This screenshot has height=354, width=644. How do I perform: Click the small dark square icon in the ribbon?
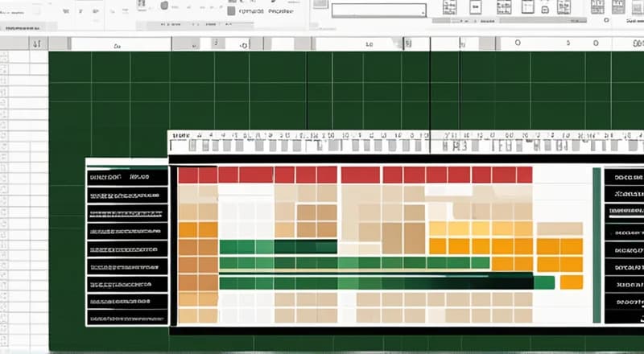[x=231, y=11]
